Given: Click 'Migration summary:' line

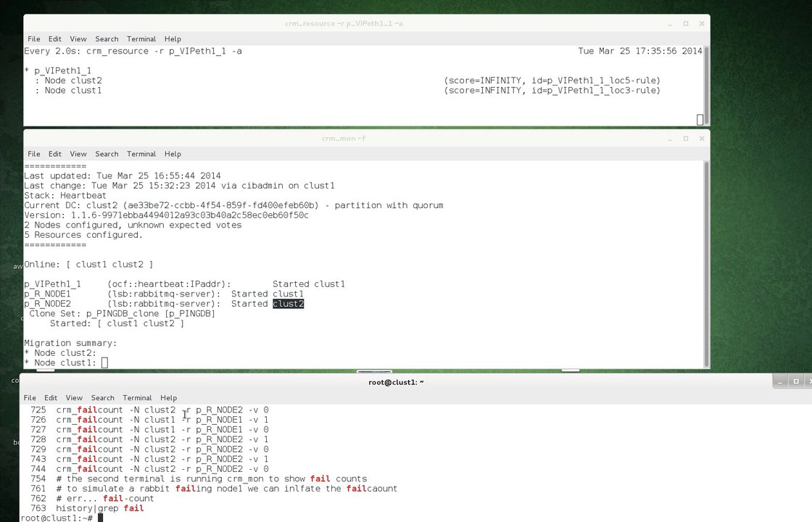Looking at the screenshot, I should pos(70,343).
